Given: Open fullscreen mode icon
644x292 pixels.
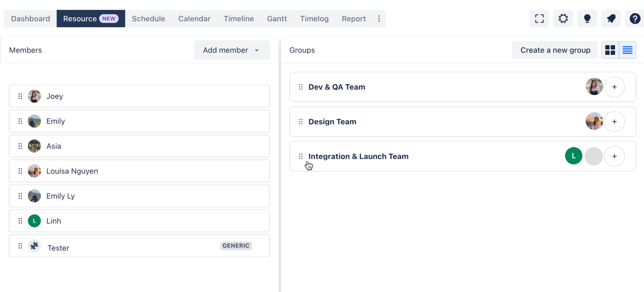Looking at the screenshot, I should coord(539,19).
